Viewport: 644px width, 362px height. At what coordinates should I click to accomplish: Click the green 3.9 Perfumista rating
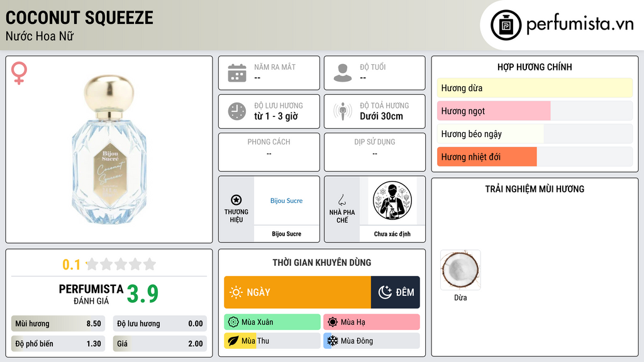click(x=142, y=294)
